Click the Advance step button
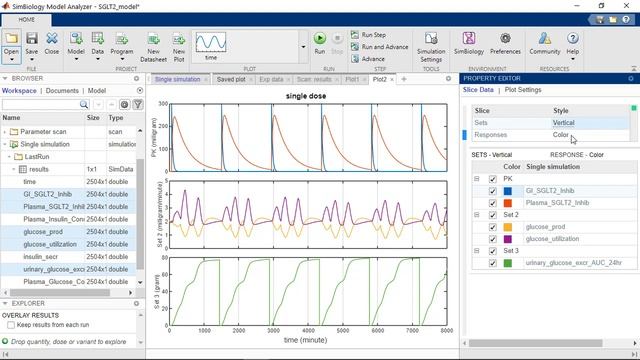The image size is (640, 360). (368, 59)
